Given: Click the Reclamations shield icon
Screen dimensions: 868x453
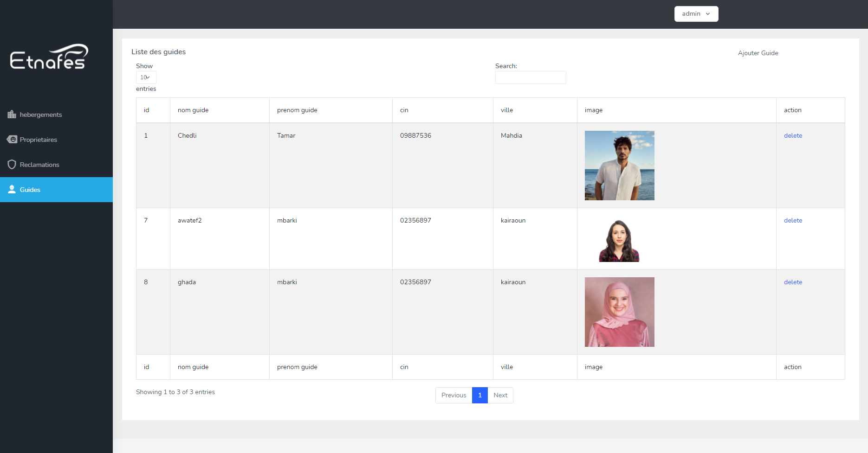Looking at the screenshot, I should coord(12,165).
